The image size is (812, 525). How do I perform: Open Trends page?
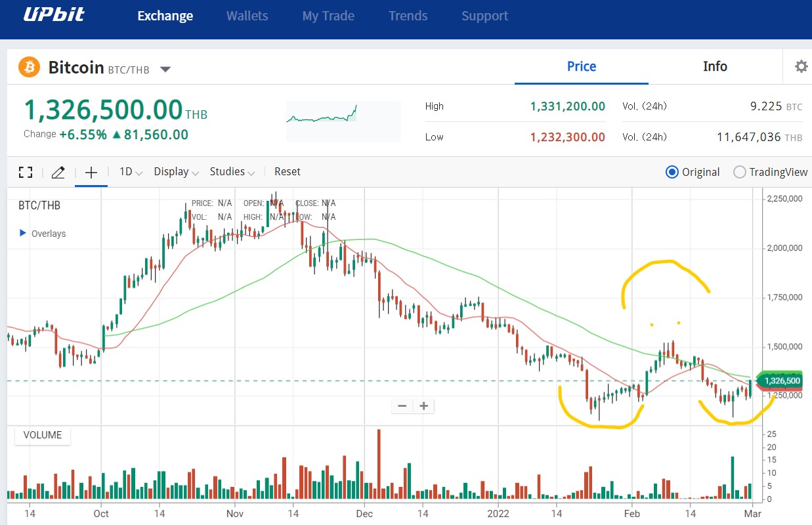coord(408,16)
